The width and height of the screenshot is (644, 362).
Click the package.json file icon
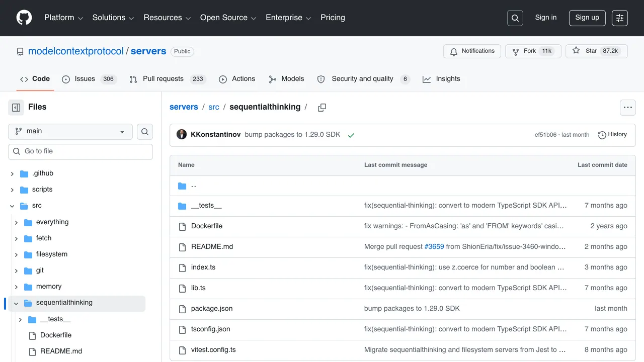click(182, 309)
